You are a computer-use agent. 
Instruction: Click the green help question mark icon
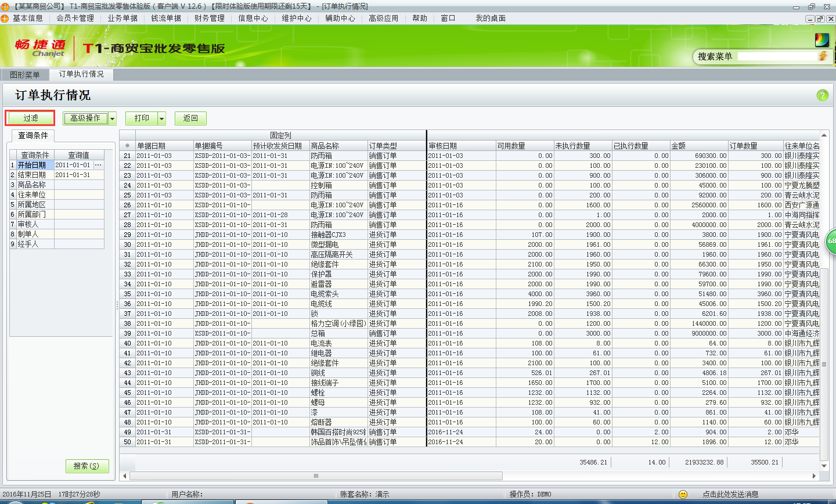pos(822,95)
